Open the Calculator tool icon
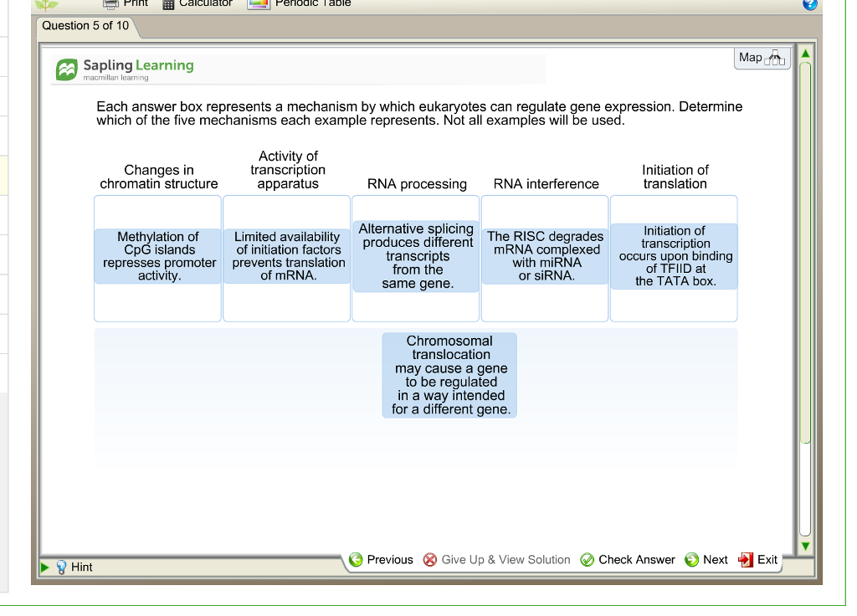Image resolution: width=857 pixels, height=616 pixels. [x=168, y=4]
